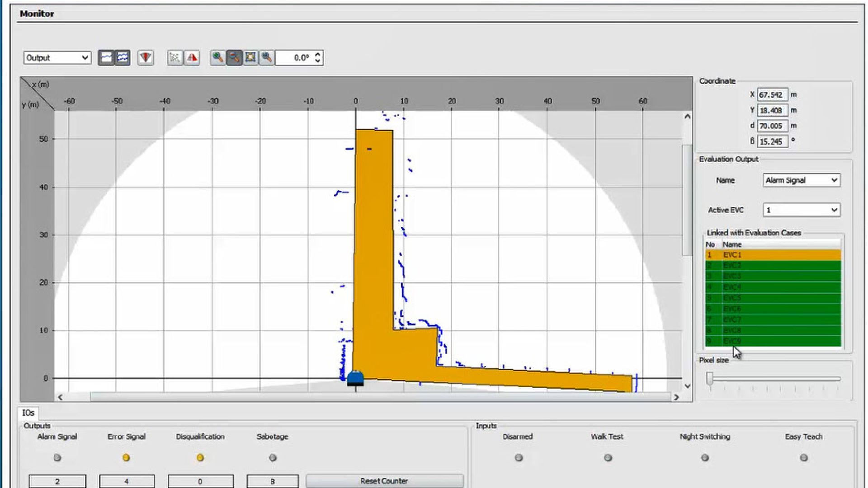Click the Error Signal counter field

pos(127,482)
